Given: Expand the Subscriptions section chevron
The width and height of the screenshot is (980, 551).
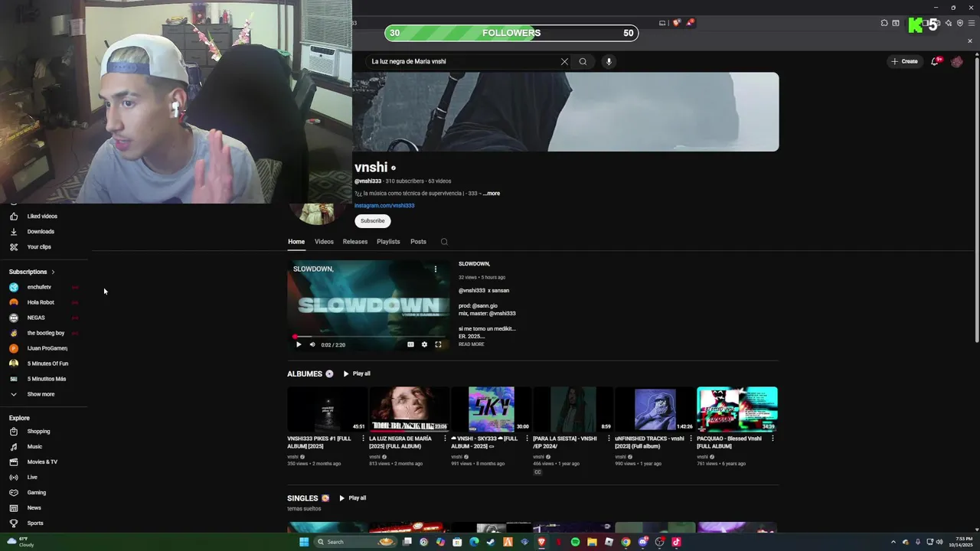Looking at the screenshot, I should [53, 272].
